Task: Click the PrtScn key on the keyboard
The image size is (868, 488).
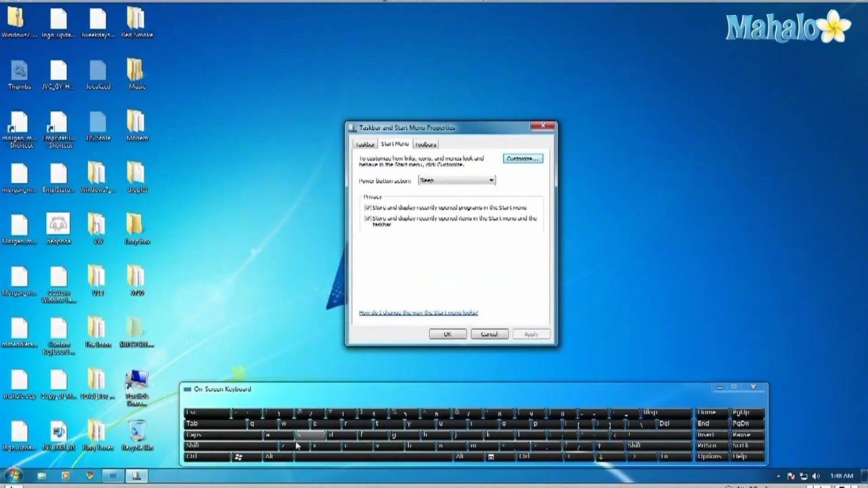Action: click(x=712, y=446)
